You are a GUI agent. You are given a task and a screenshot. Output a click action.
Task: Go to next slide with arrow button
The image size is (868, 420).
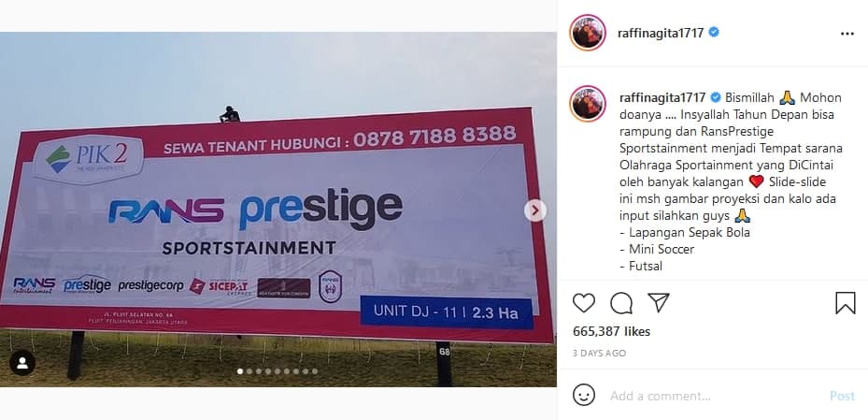535,210
